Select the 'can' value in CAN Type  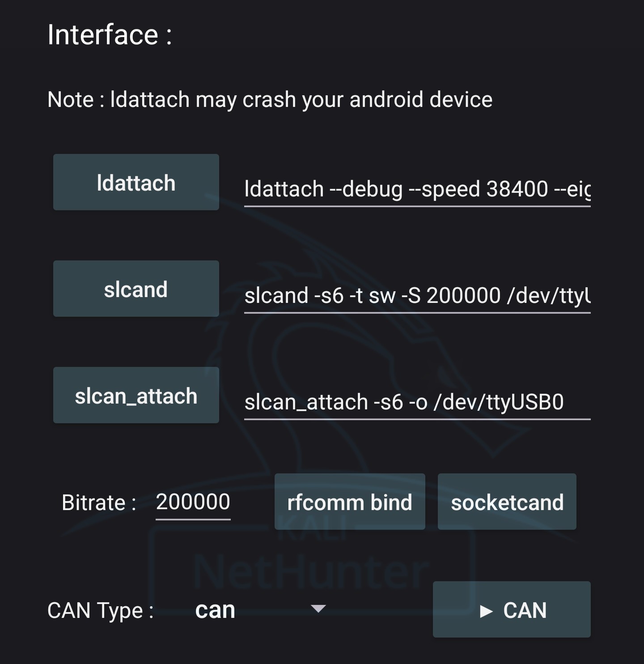(215, 610)
